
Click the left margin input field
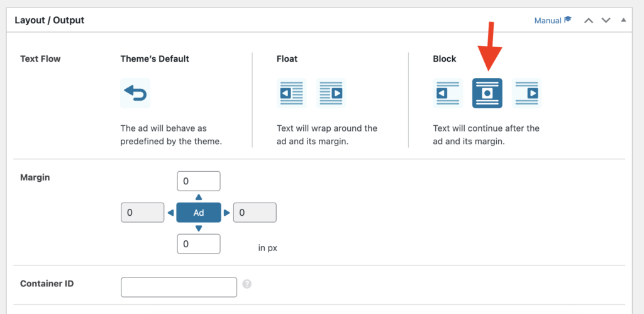tap(142, 213)
